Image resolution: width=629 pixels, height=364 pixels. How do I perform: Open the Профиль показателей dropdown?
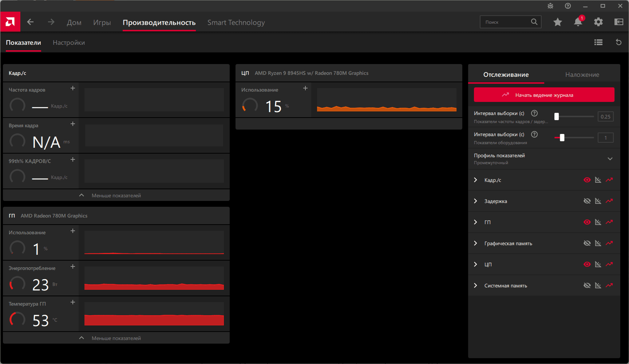point(544,159)
